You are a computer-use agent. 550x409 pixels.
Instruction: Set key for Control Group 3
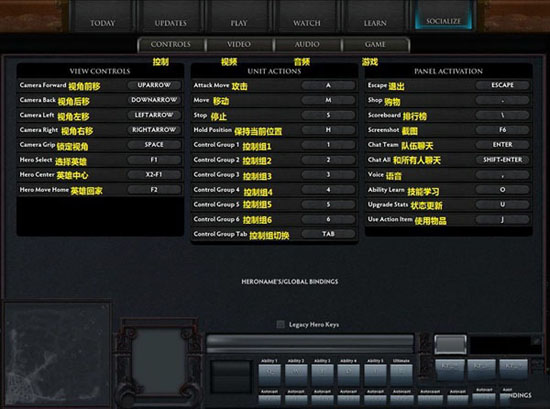pos(328,174)
